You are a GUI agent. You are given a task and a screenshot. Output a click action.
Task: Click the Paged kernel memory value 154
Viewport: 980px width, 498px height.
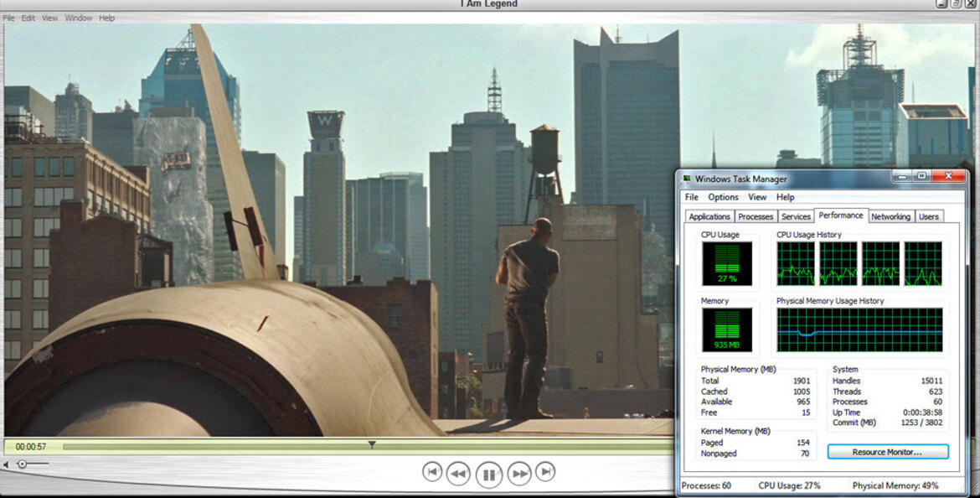[x=804, y=443]
